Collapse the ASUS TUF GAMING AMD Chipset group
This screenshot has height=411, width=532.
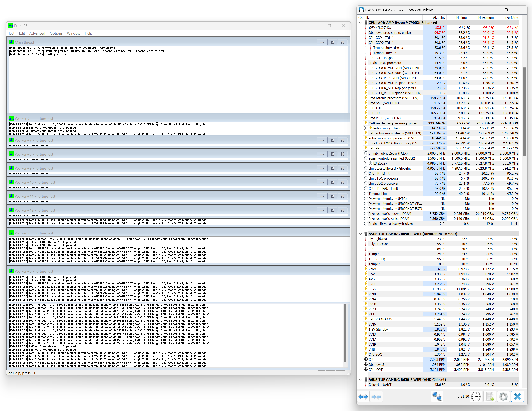[361, 380]
